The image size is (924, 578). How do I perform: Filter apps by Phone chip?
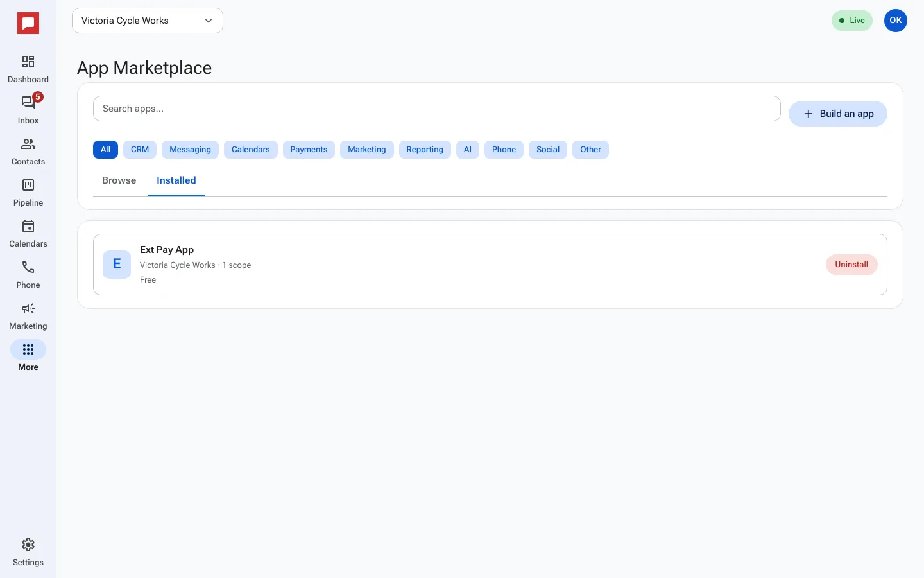pos(504,150)
